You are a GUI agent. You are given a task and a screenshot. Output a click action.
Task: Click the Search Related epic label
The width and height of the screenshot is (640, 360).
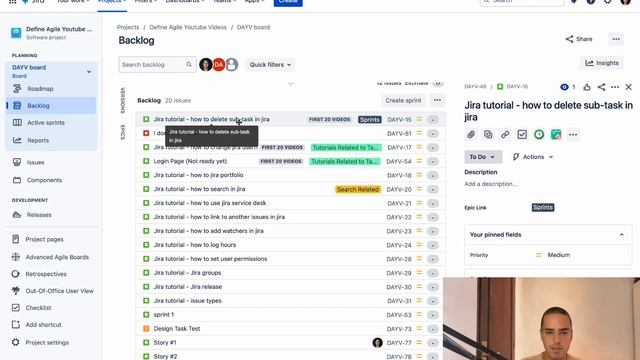[358, 189]
